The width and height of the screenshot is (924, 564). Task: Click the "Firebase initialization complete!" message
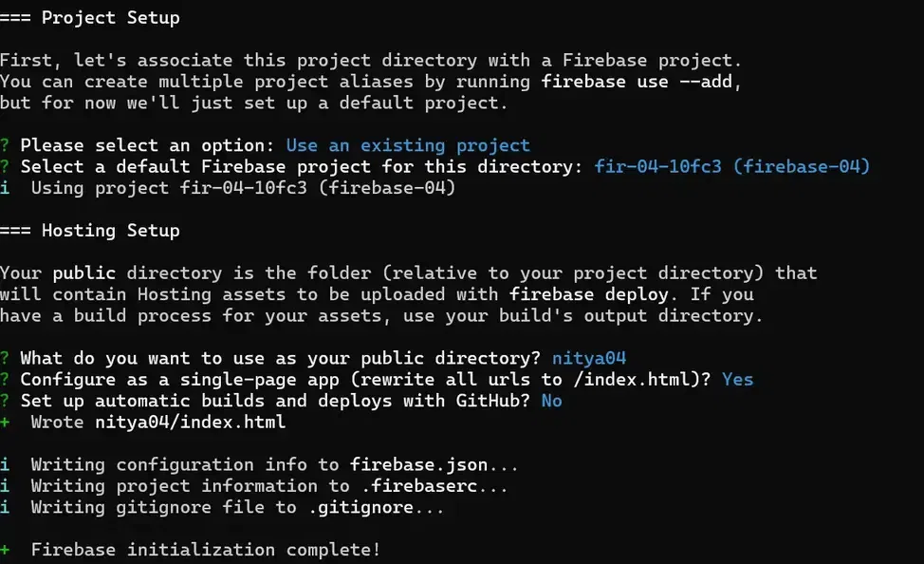coord(206,550)
